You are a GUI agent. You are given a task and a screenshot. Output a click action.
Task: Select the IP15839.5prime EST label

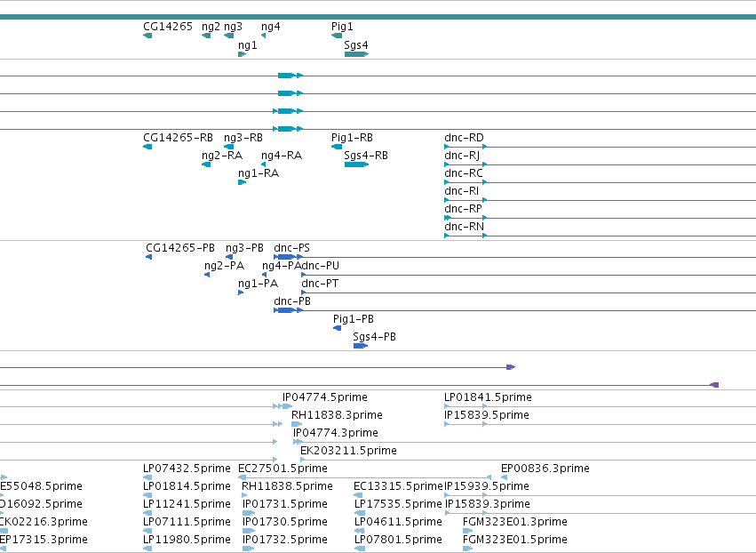coord(487,415)
